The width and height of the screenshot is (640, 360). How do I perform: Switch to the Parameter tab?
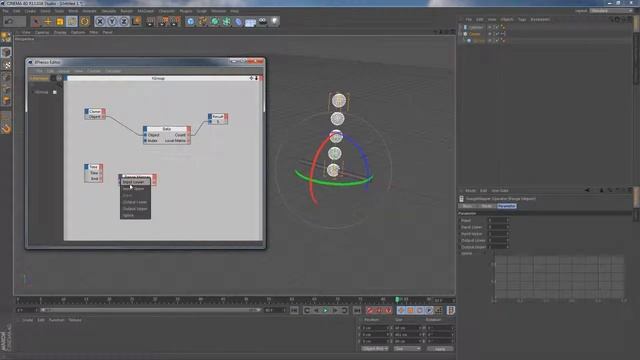coord(507,206)
